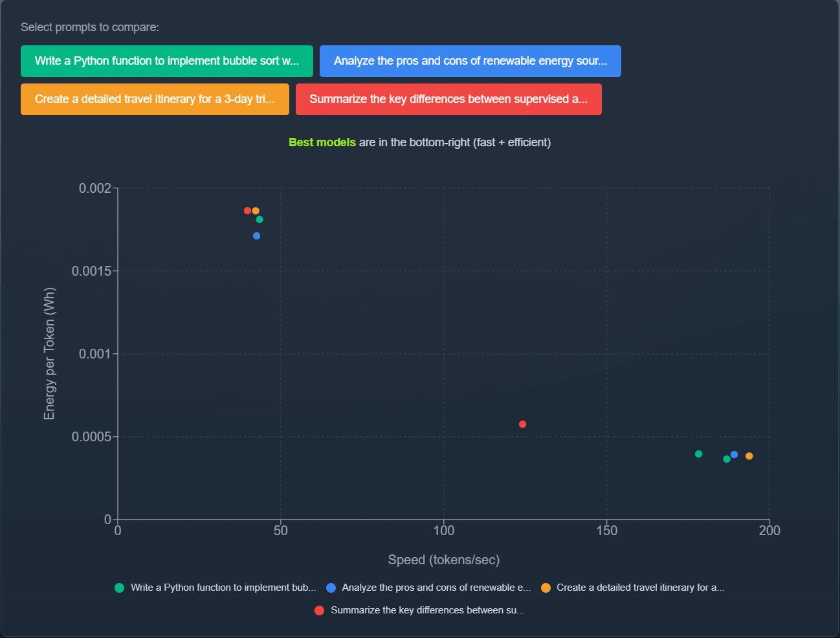Click the "Best models" highlighted text

(322, 142)
